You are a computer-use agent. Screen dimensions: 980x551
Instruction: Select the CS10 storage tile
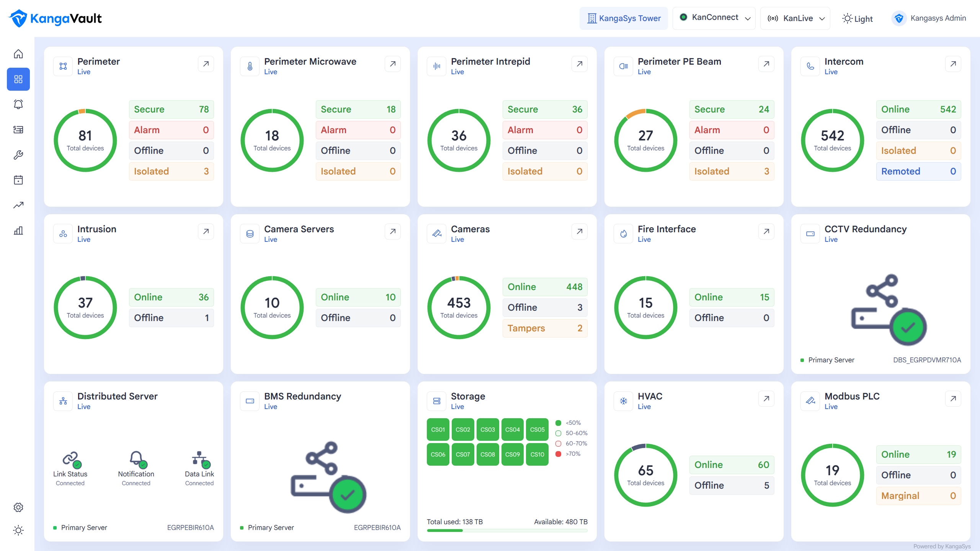(x=537, y=454)
